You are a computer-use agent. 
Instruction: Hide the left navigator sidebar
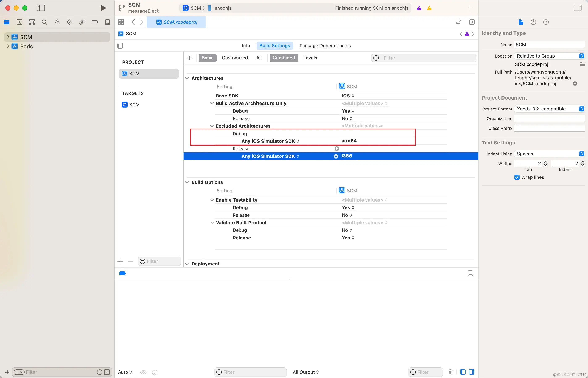41,8
